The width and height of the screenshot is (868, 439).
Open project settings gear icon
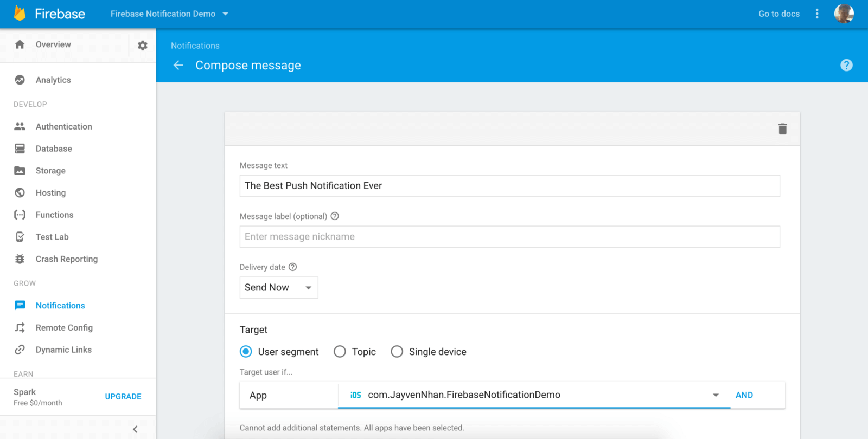coord(143,46)
